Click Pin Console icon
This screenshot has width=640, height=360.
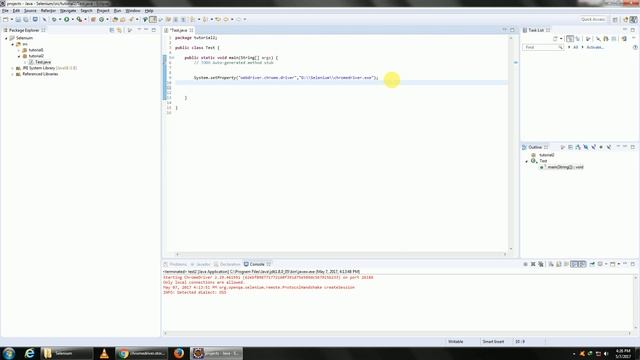click(x=592, y=264)
